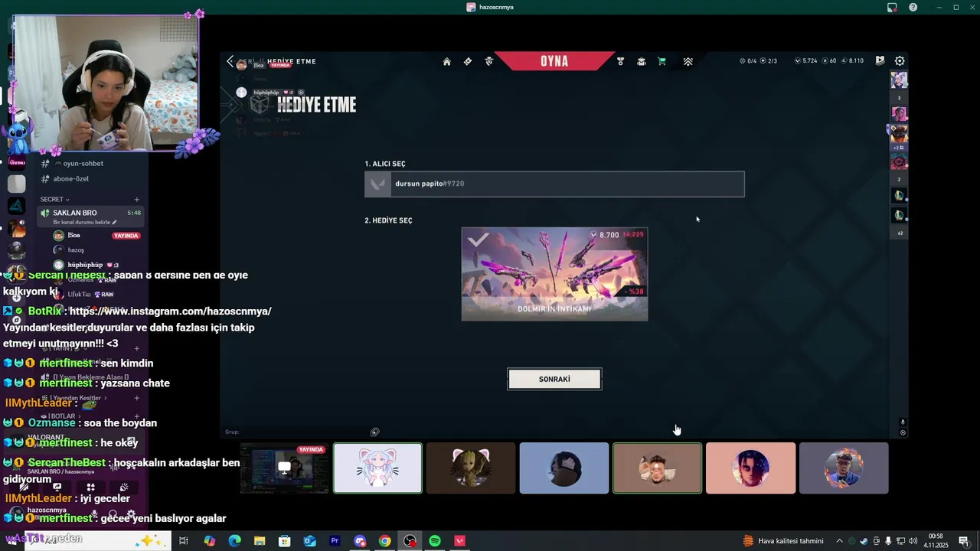Open Microsoft Store from taskbar
Screen dimensions: 980x551
[x=285, y=541]
